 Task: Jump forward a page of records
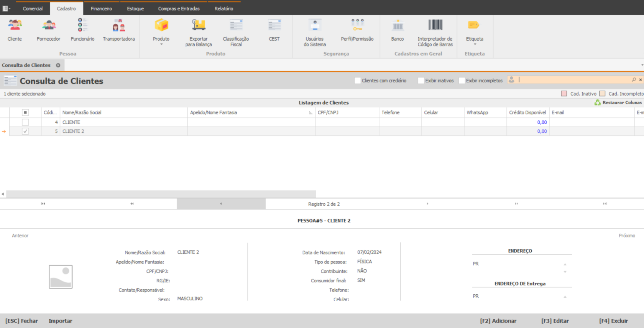(x=516, y=204)
